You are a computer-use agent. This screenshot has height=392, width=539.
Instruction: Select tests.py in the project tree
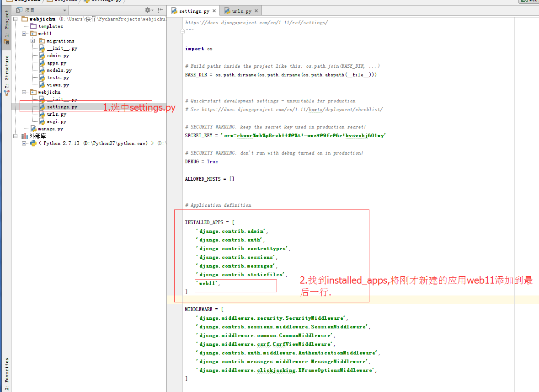click(x=58, y=77)
